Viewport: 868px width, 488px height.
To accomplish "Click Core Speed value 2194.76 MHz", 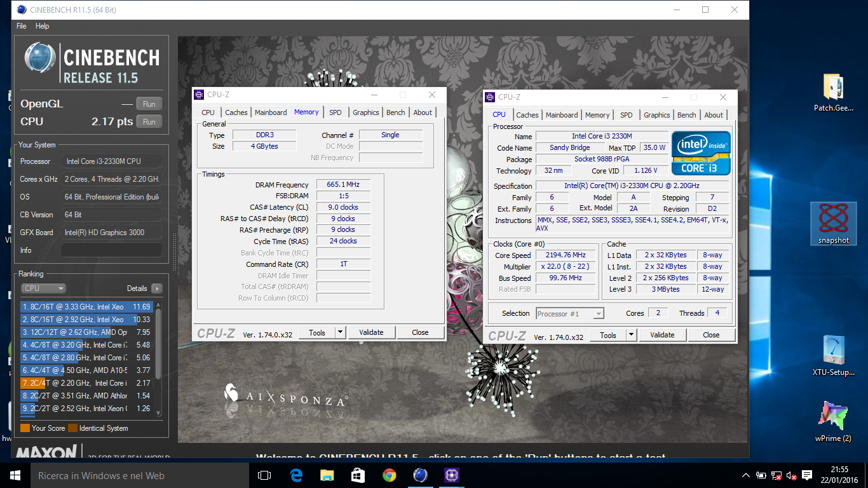I will tap(566, 255).
